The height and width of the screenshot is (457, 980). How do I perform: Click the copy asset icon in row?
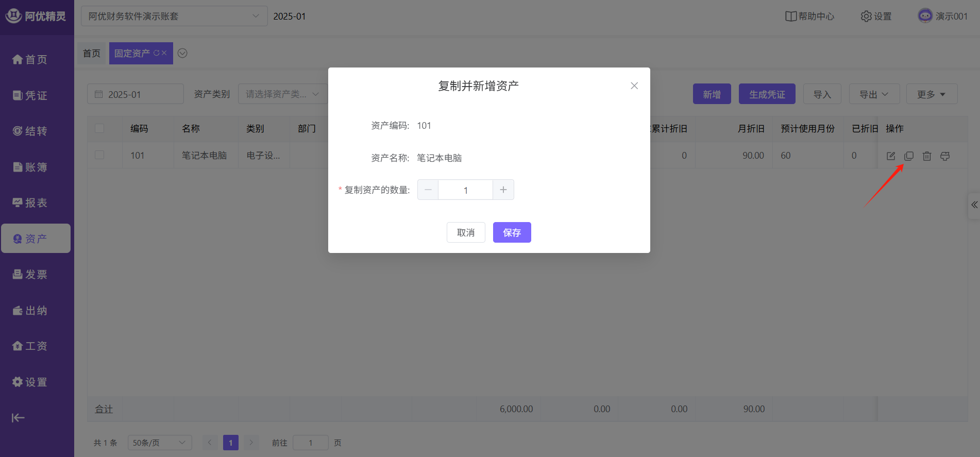tap(909, 156)
